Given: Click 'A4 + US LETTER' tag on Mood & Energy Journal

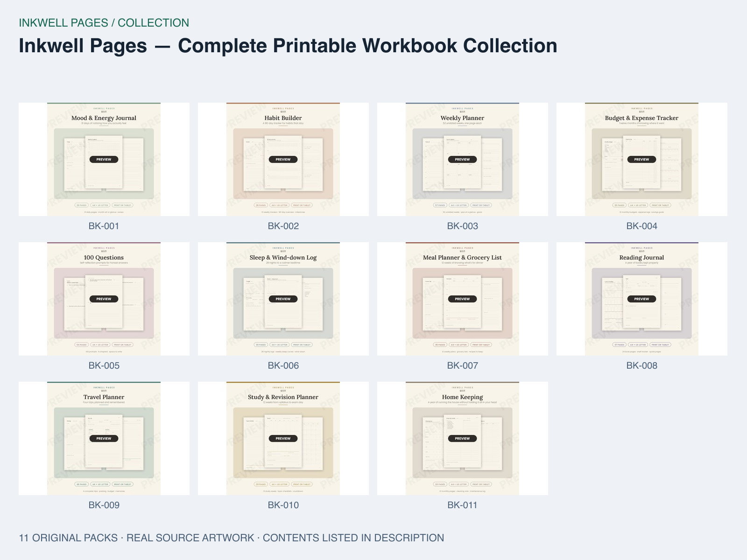Looking at the screenshot, I should click(x=100, y=205).
